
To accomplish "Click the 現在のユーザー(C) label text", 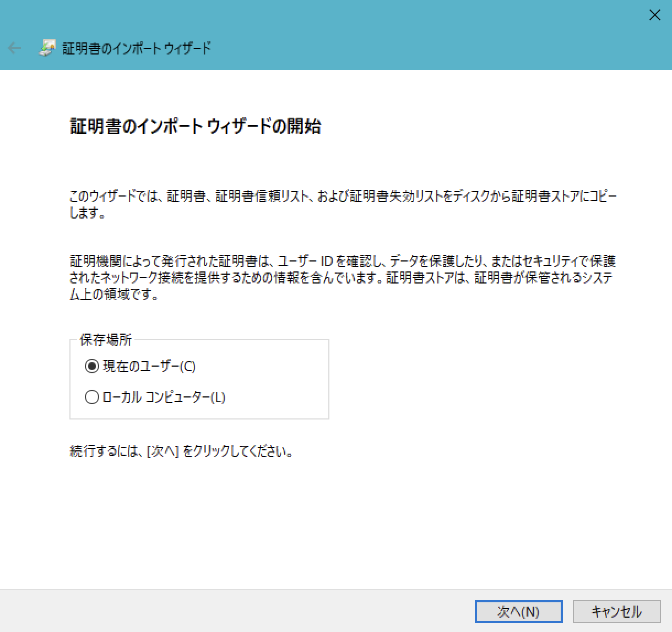I will click(x=149, y=366).
